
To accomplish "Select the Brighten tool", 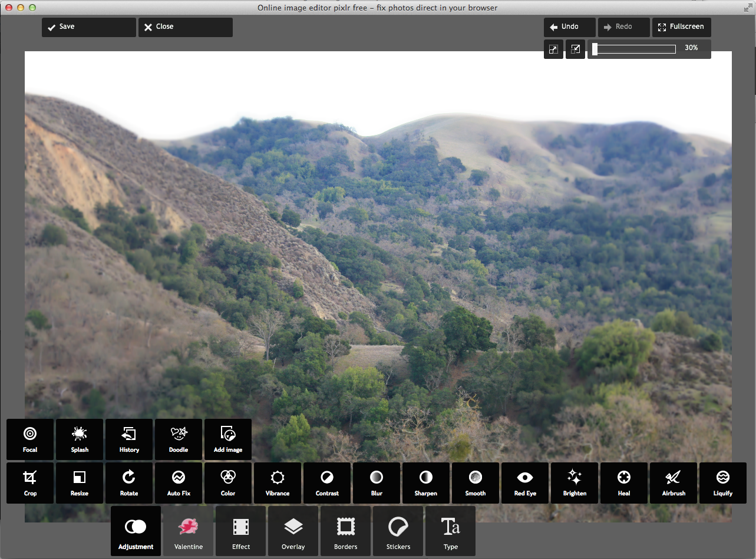I will click(575, 483).
